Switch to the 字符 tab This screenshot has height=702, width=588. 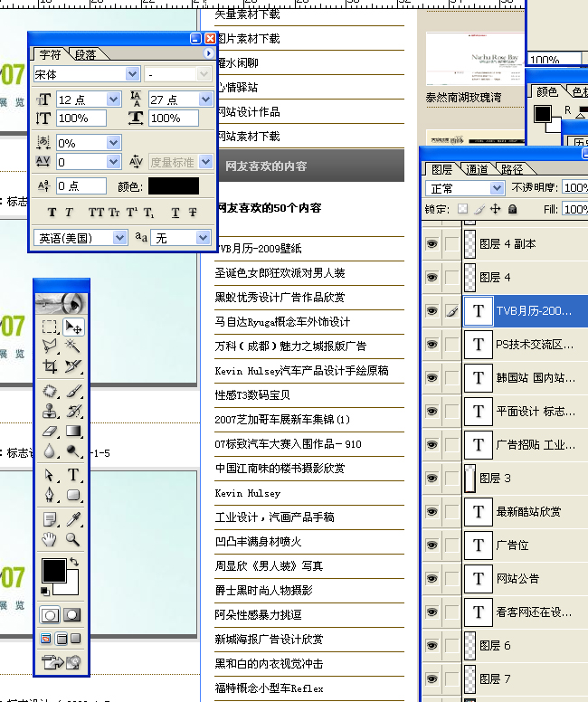click(x=50, y=54)
